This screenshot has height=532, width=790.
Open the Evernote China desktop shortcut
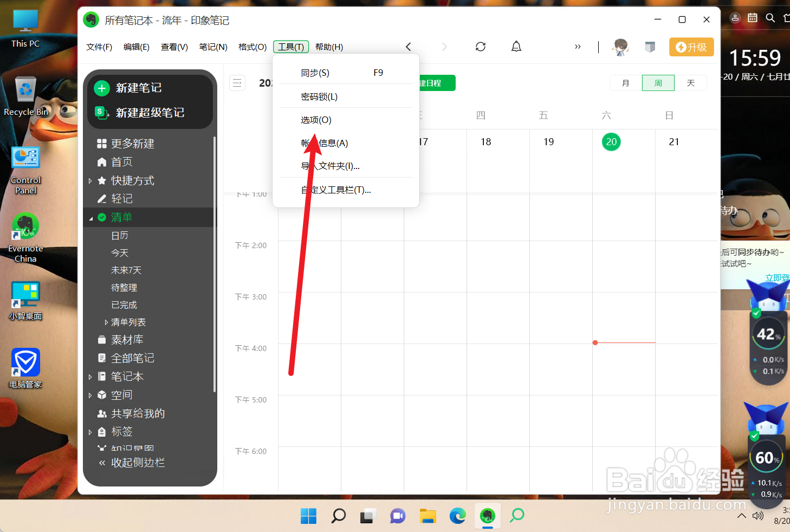(25, 237)
